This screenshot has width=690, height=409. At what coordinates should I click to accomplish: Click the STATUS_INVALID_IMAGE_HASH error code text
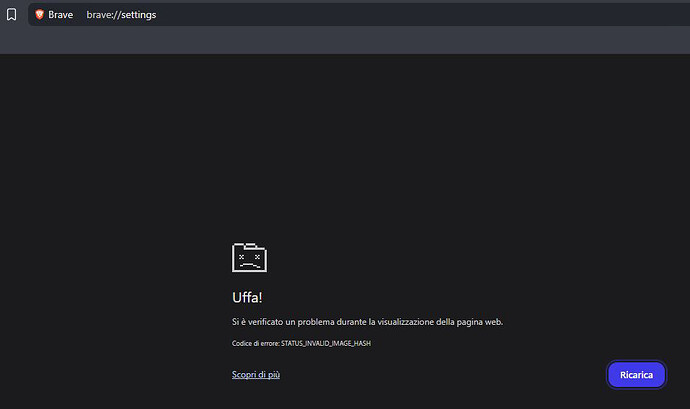point(326,343)
